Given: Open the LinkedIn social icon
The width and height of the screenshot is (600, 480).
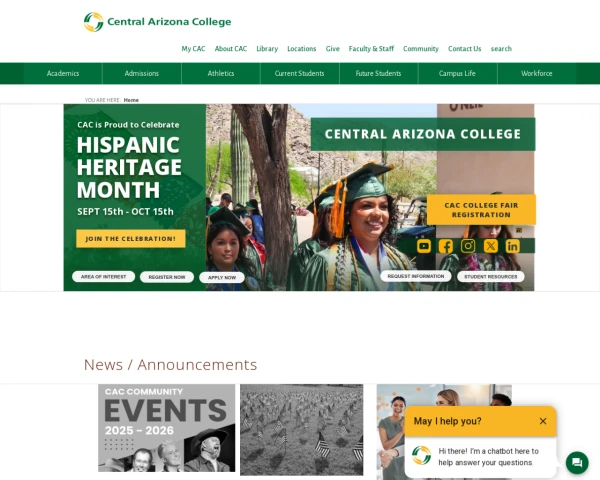Looking at the screenshot, I should pyautogui.click(x=512, y=246).
